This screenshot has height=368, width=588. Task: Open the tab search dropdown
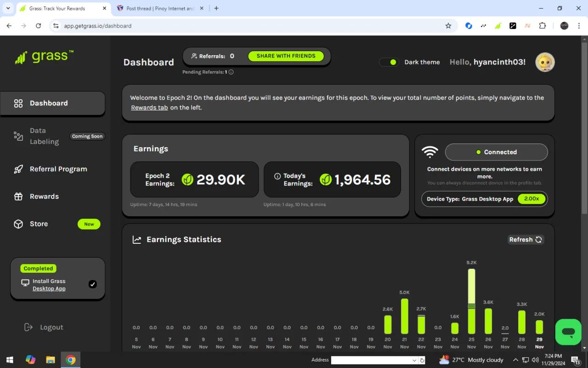(x=8, y=8)
